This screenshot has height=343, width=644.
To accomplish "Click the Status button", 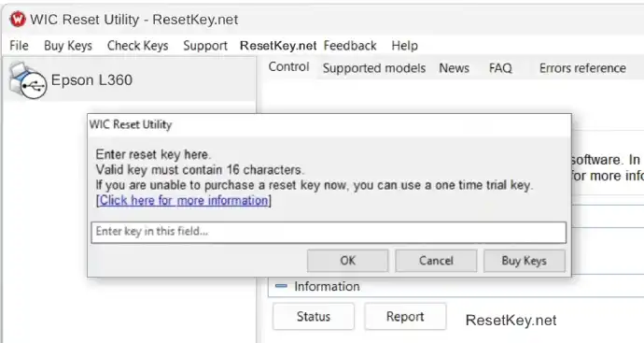I will click(x=314, y=317).
